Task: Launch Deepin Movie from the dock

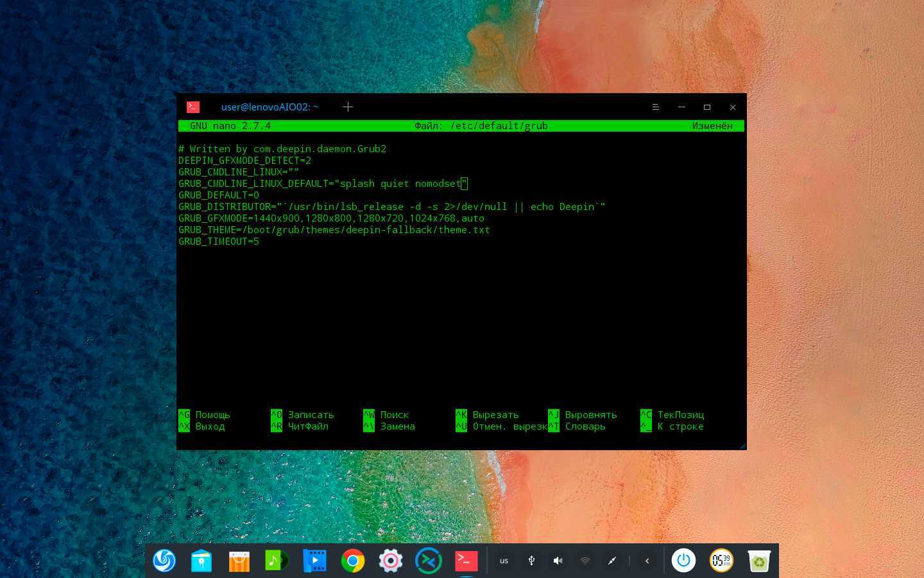Action: coord(314,561)
